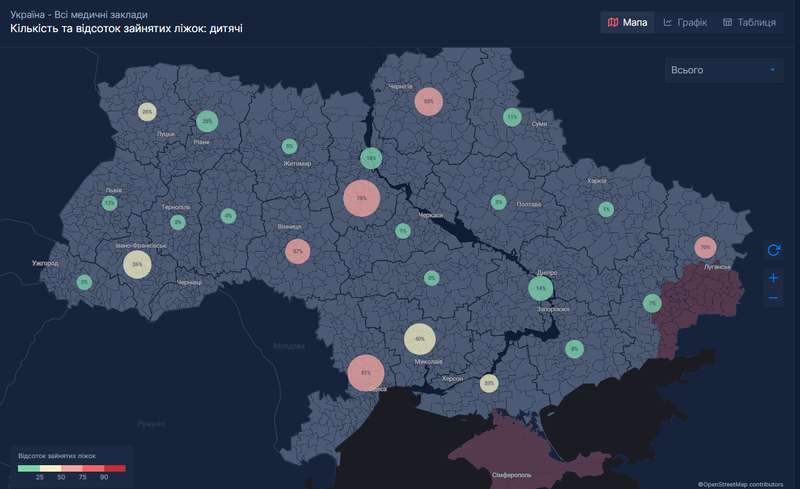The width and height of the screenshot is (800, 489).
Task: Click the pink bubble near Луганськ
Action: 705,247
